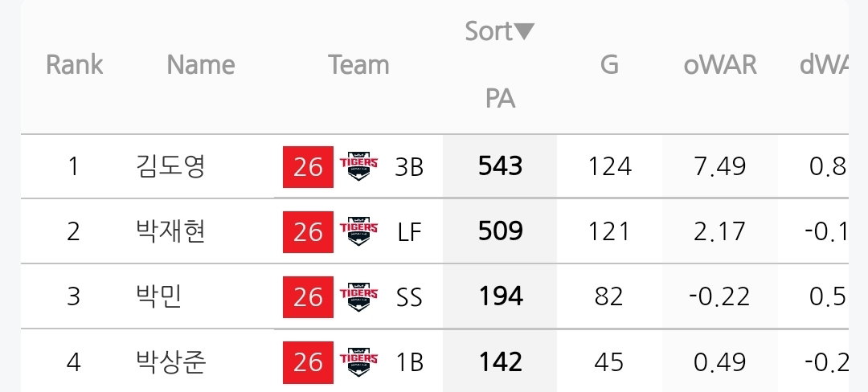The image size is (868, 392).
Task: Open the Sort dropdown arrow
Action: pyautogui.click(x=524, y=32)
